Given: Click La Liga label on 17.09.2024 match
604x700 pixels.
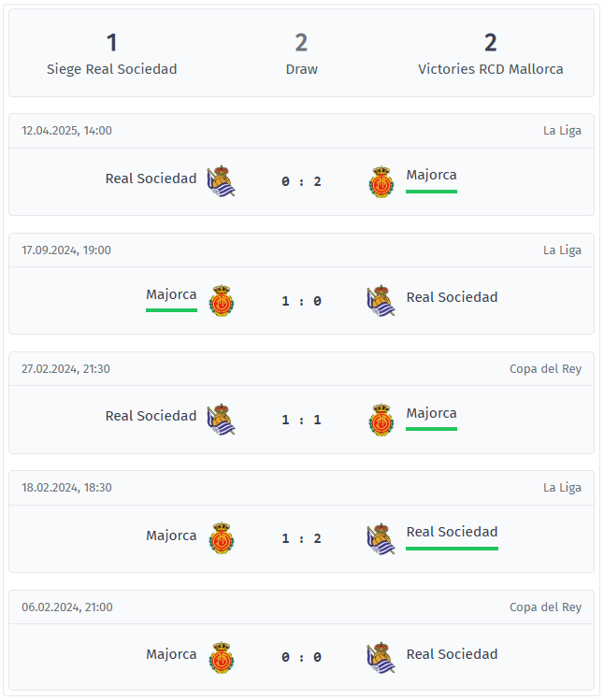Looking at the screenshot, I should 562,250.
